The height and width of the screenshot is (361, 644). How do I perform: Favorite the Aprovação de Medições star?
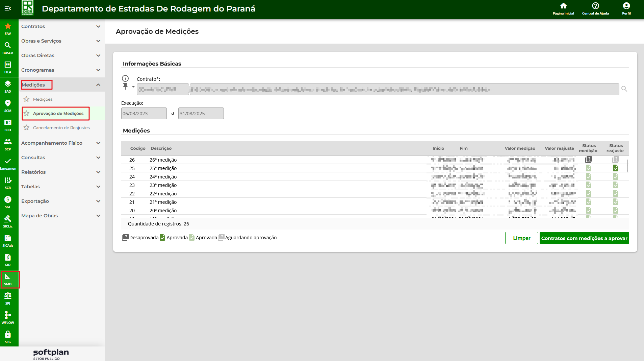click(x=27, y=114)
